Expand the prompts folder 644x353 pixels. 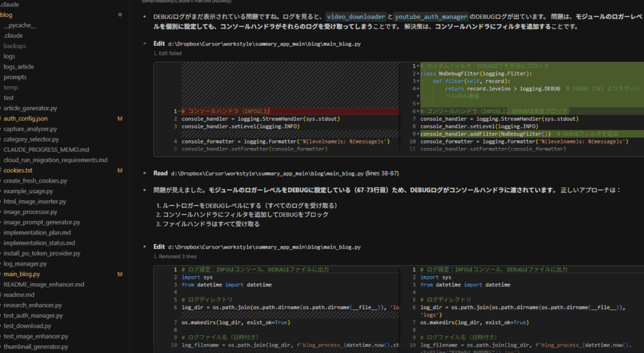[x=15, y=77]
